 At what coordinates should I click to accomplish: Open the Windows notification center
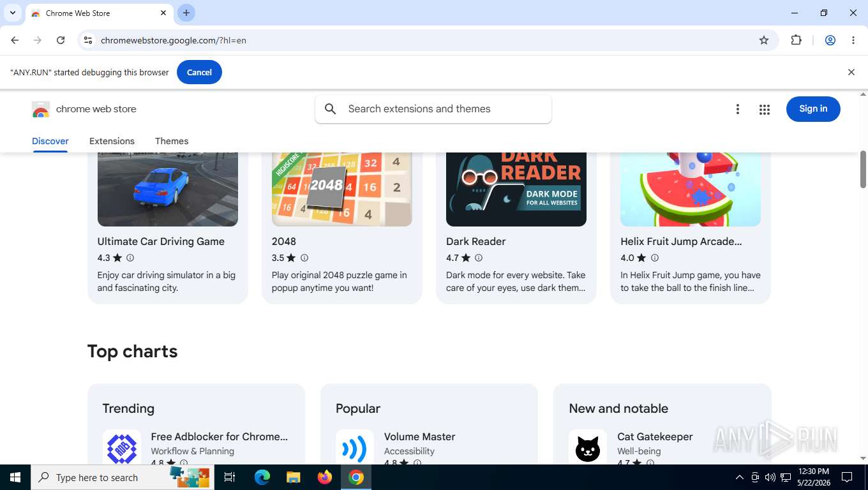pyautogui.click(x=847, y=477)
